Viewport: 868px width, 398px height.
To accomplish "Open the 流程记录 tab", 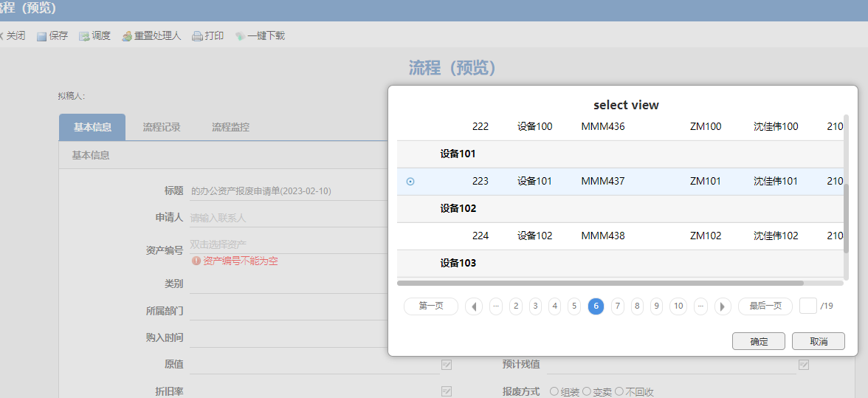I will 162,127.
